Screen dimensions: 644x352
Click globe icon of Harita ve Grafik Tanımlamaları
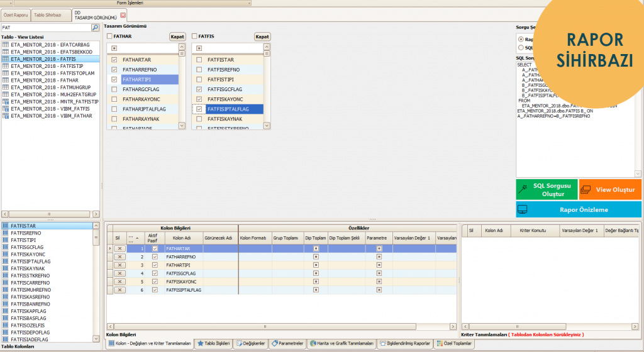click(313, 343)
